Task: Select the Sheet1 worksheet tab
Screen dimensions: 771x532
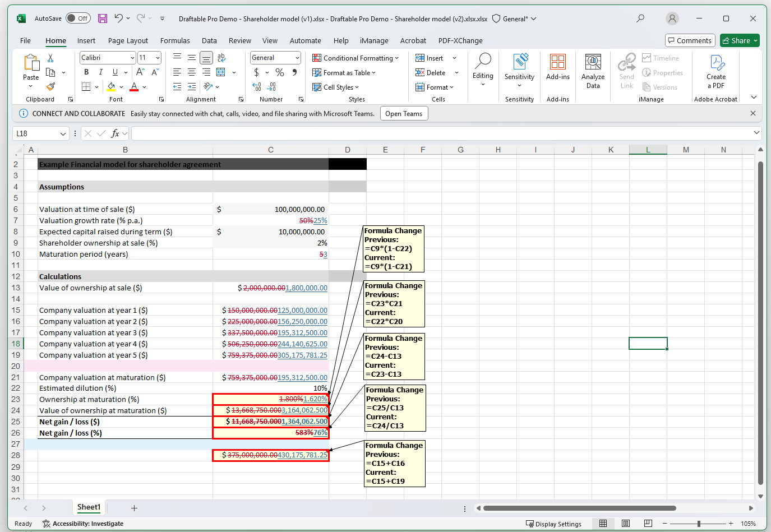Action: (89, 507)
